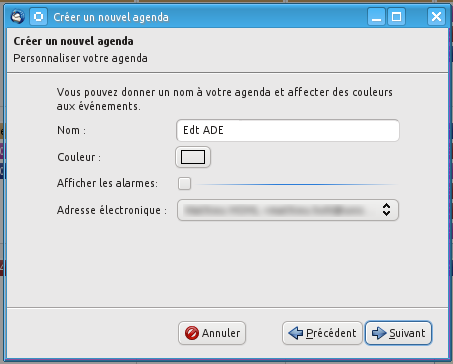Maximize the agenda creation dialog

[x=396, y=17]
